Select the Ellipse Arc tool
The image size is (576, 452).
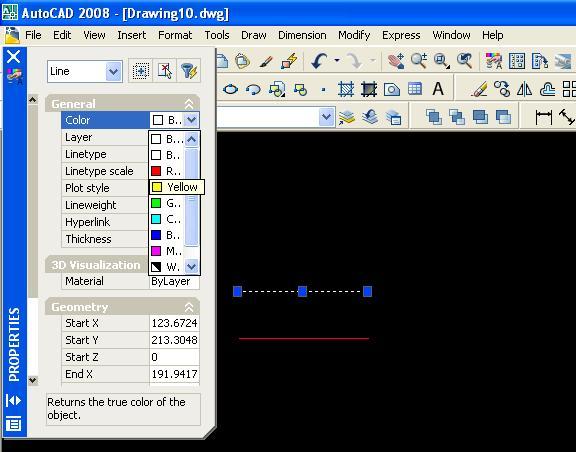coord(253,89)
